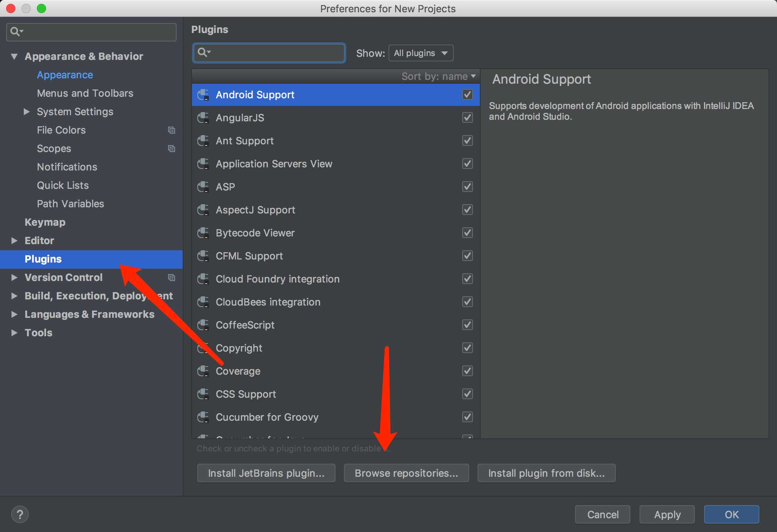Screen dimensions: 777x532
Task: Click Browse repositories button
Action: pyautogui.click(x=406, y=473)
